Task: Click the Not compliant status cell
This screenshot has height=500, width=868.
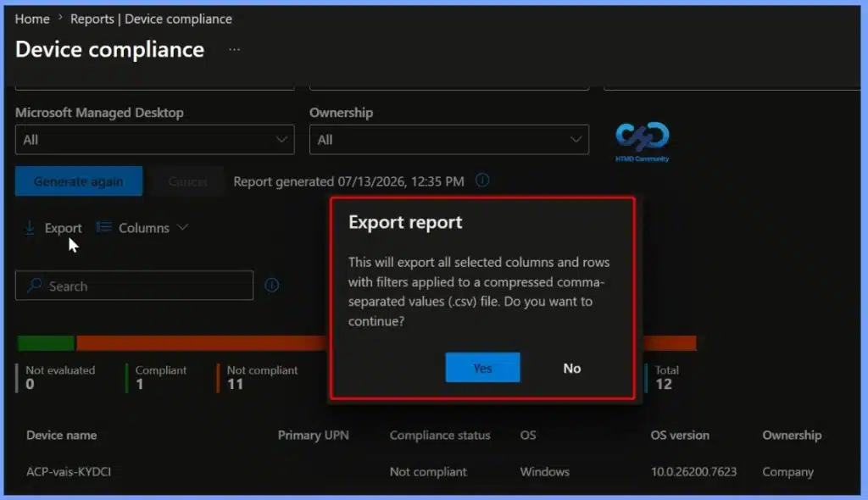Action: (x=428, y=472)
